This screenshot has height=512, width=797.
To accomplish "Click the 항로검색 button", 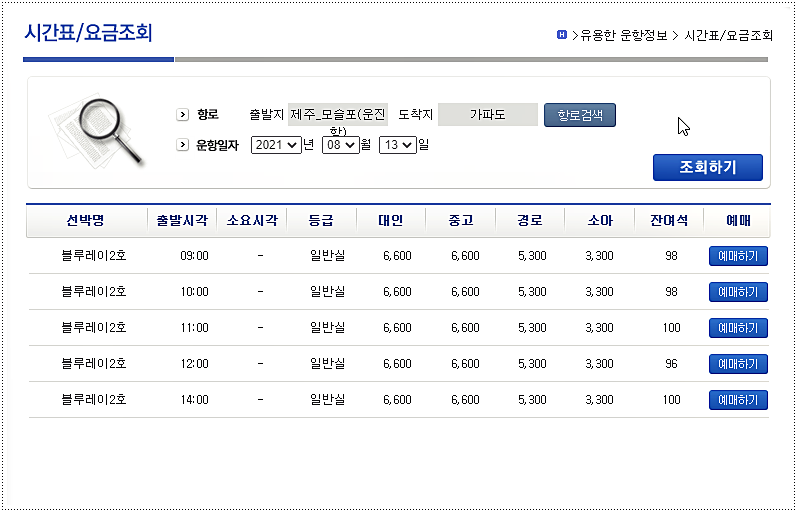I will [x=580, y=115].
